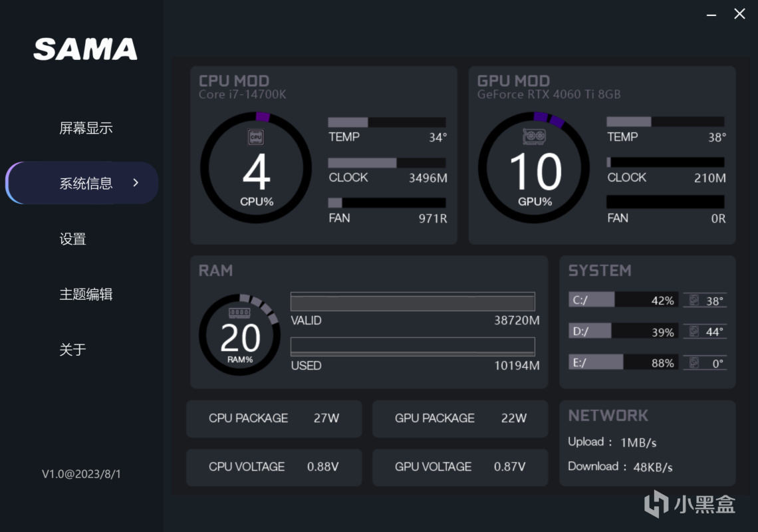The width and height of the screenshot is (758, 532).
Task: Click the SAMA logo
Action: [x=86, y=49]
